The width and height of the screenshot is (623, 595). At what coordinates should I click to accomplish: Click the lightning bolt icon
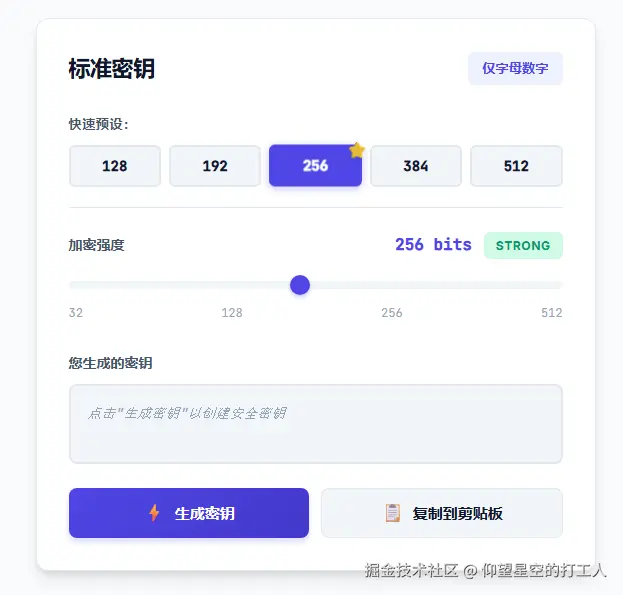click(154, 513)
